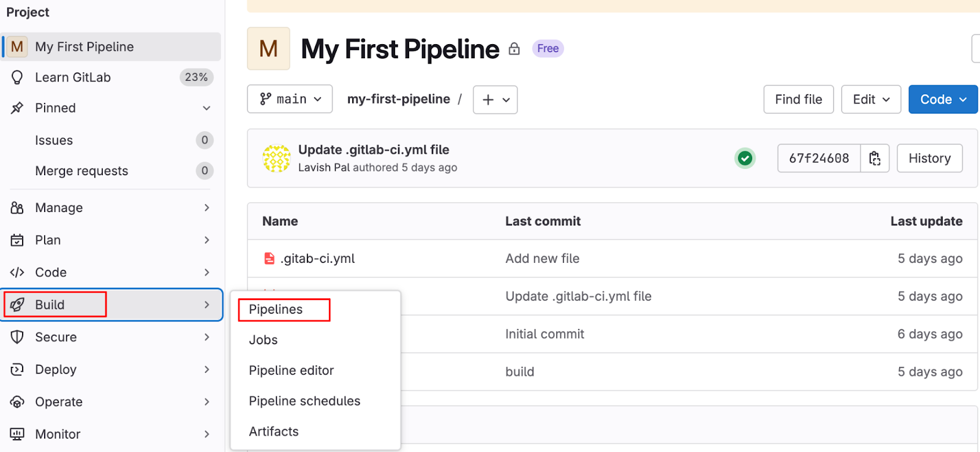Click 'build' commit message in file table
This screenshot has height=452, width=980.
[520, 372]
